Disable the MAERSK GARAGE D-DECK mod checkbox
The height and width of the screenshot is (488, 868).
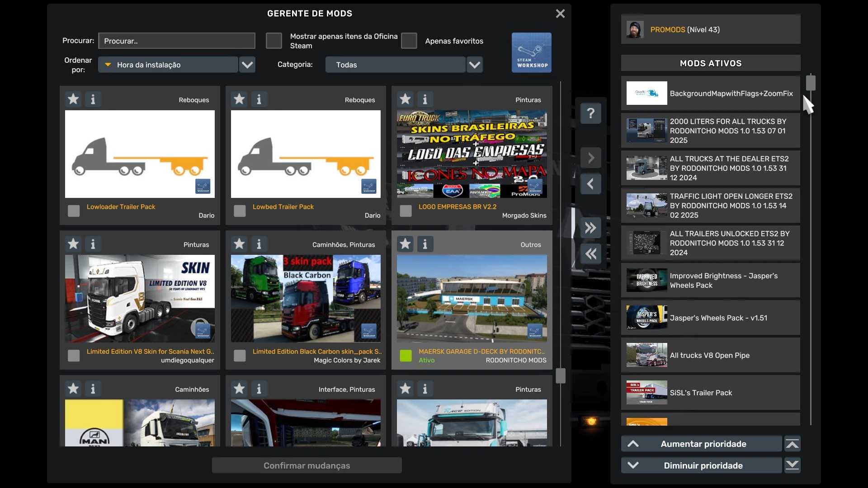tap(406, 356)
